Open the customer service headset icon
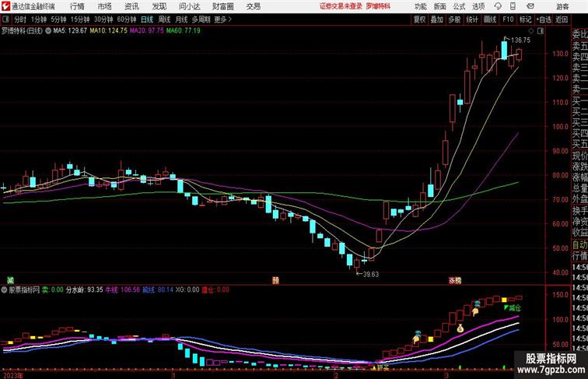 [498, 6]
